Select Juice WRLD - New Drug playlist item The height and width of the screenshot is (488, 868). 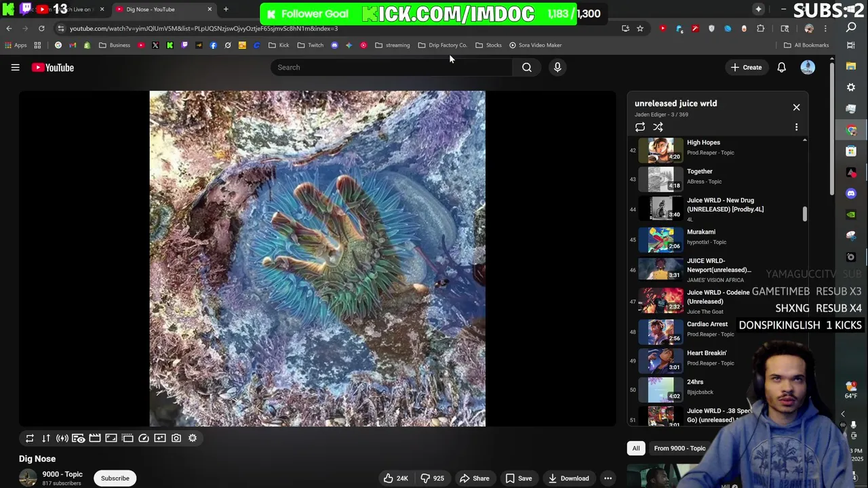tap(719, 208)
